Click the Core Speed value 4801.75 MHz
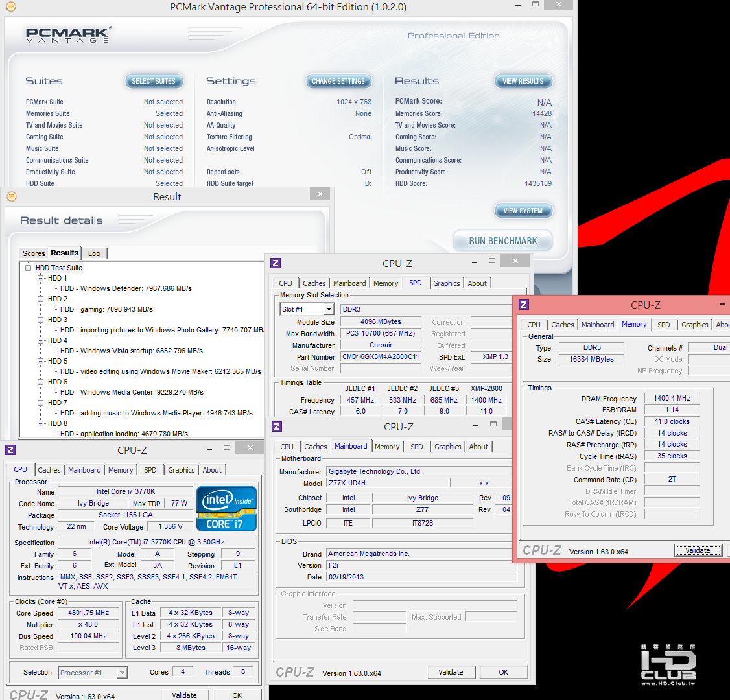The height and width of the screenshot is (700, 730). [x=88, y=612]
